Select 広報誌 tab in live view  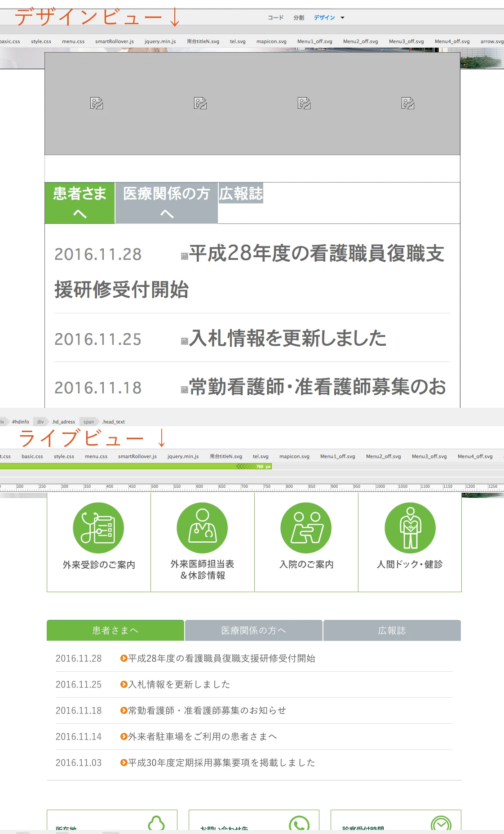(392, 630)
